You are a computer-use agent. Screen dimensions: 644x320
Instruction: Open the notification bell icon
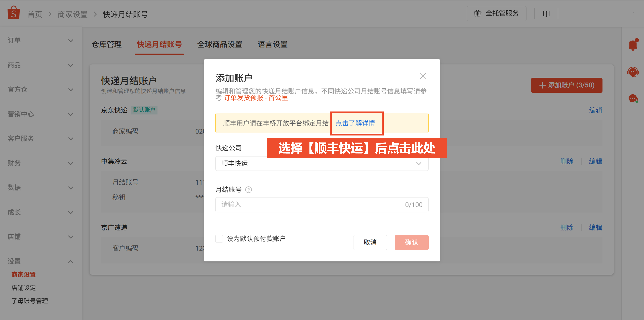click(x=633, y=45)
